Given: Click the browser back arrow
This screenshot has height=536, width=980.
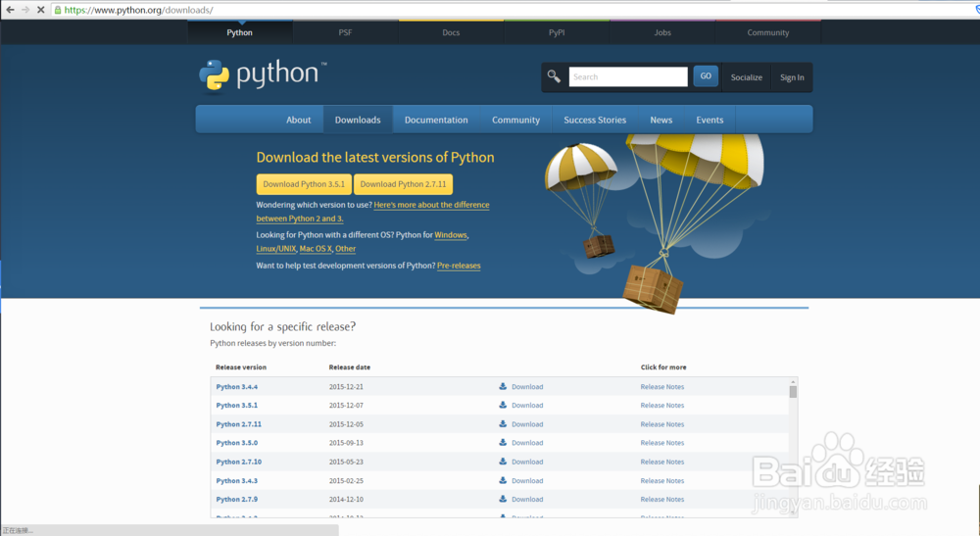Looking at the screenshot, I should point(10,10).
